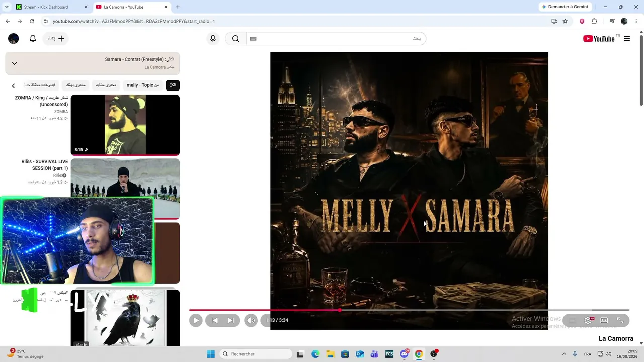Skip to the next video

coord(230,320)
